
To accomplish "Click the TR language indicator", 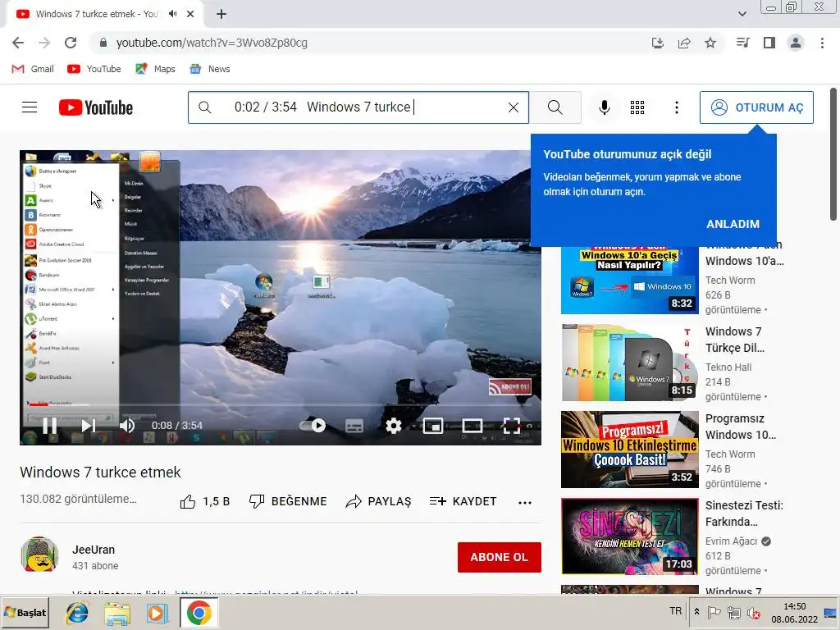I will click(x=676, y=611).
